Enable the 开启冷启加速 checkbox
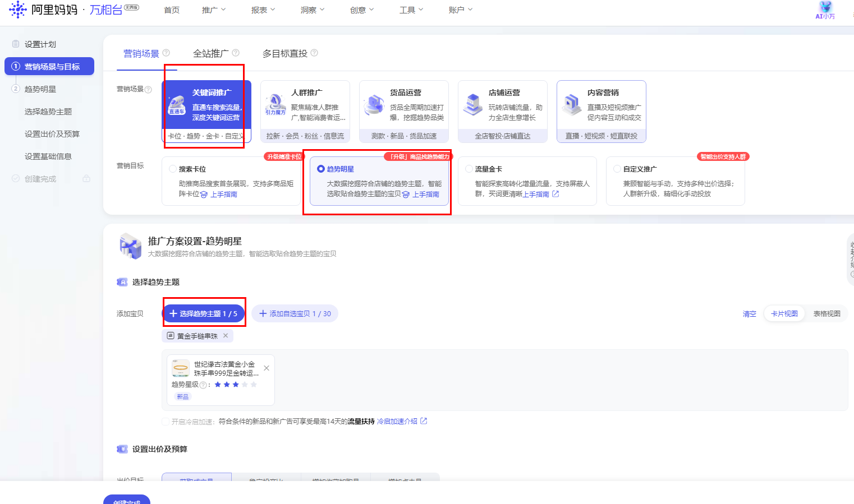Viewport: 854px width, 504px height. [x=166, y=422]
